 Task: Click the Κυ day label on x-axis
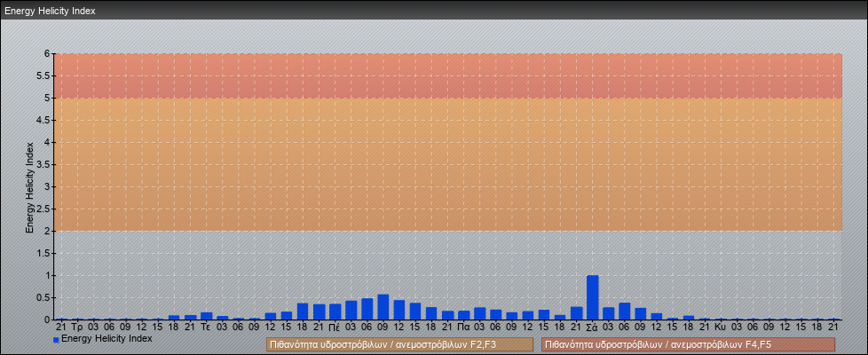(x=720, y=327)
